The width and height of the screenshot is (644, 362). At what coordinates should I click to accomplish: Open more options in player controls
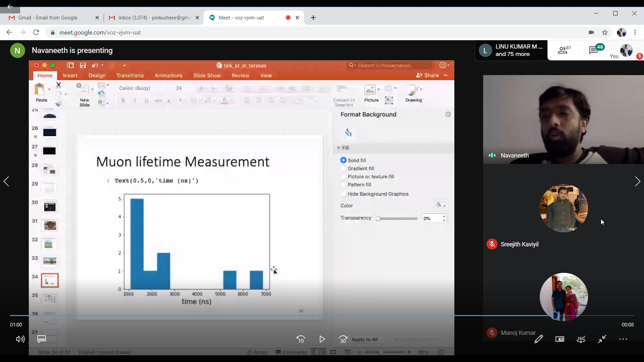[623, 339]
